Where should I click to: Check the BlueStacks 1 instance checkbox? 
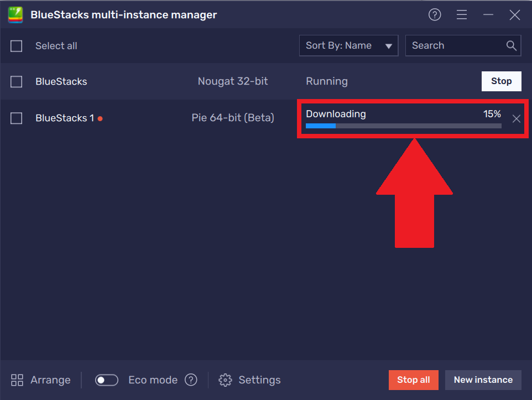click(16, 118)
